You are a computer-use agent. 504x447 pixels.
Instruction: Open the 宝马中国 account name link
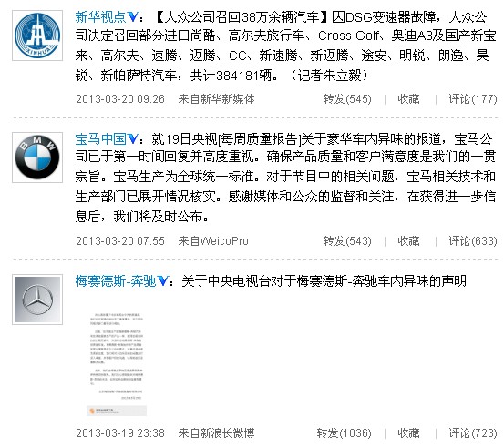100,139
